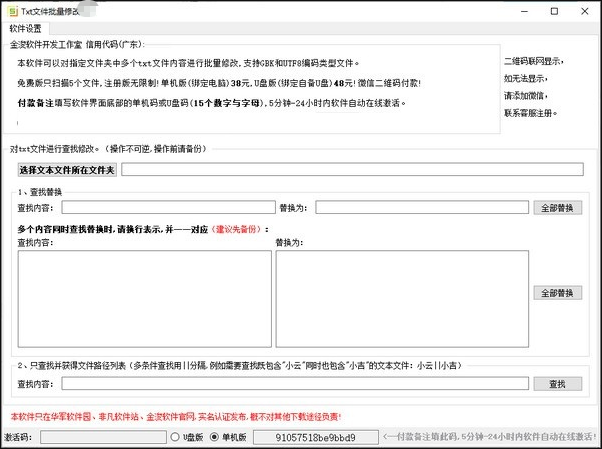
Task: Click the application icon in title bar
Action: tap(13, 11)
